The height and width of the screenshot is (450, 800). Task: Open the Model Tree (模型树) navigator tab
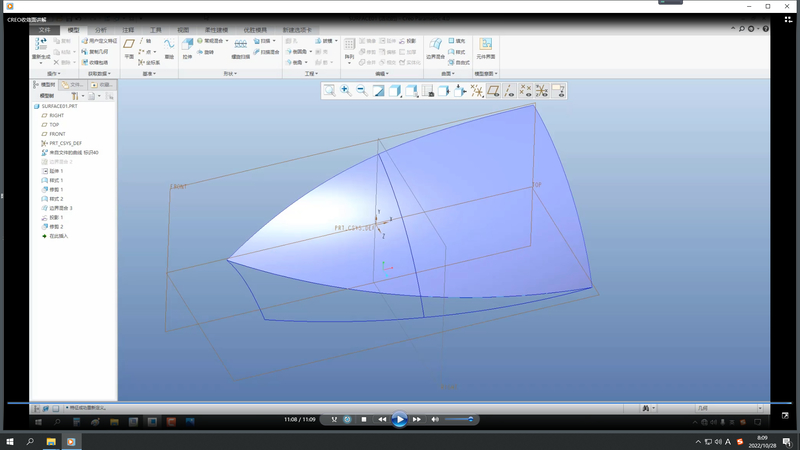(x=44, y=85)
